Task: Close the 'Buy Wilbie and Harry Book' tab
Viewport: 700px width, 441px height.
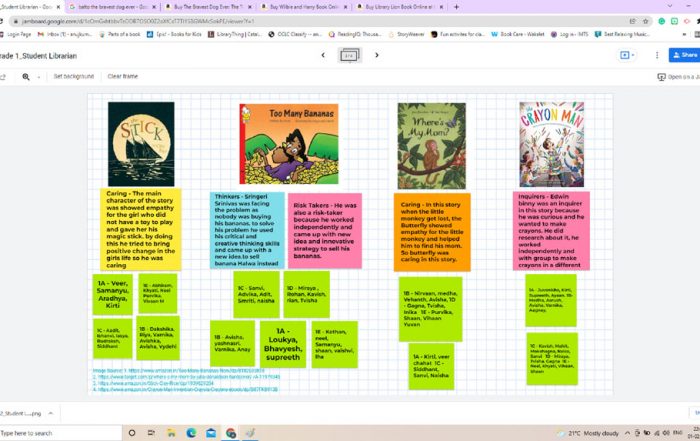Action: [346, 7]
